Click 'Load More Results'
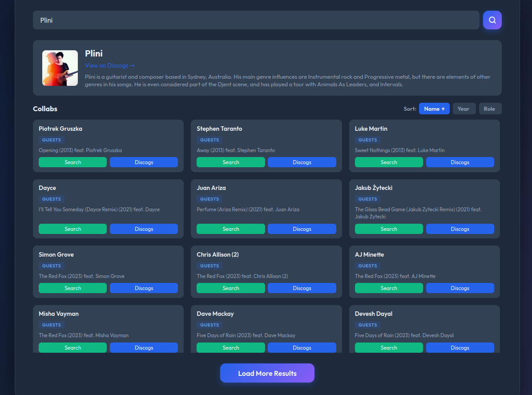This screenshot has height=395, width=532. point(267,373)
